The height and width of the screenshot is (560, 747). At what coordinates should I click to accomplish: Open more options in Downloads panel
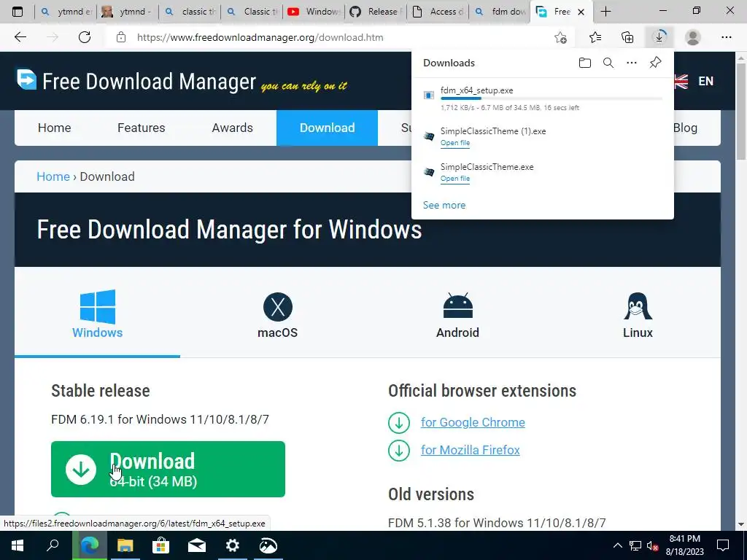632,63
